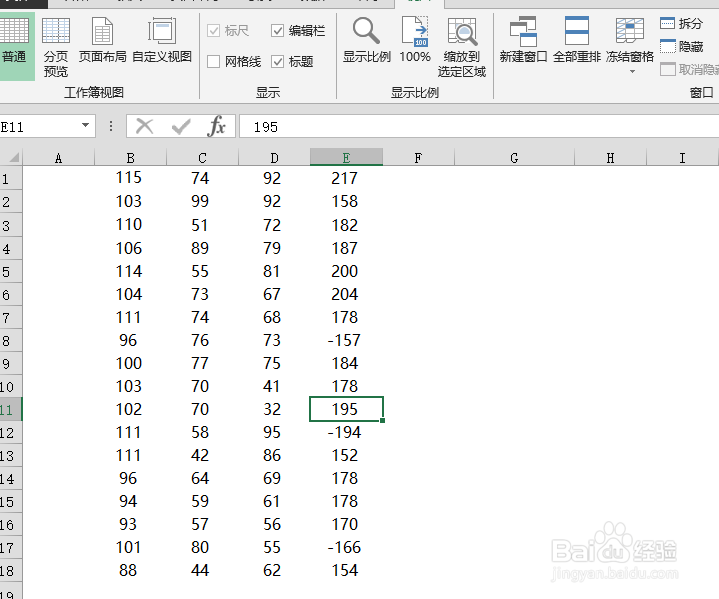Expand Freeze Panes (冻结窗格) dropdown
The image size is (719, 599).
click(x=632, y=71)
